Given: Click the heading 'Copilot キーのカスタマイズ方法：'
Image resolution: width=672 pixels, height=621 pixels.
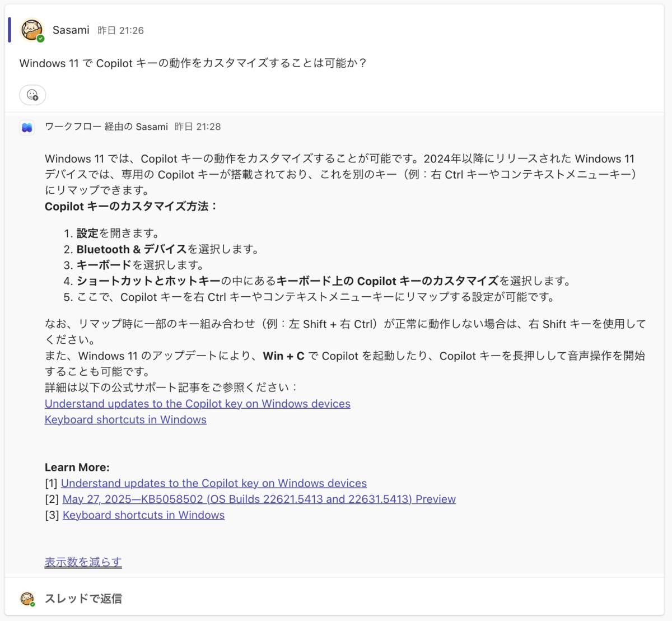Looking at the screenshot, I should tap(132, 206).
